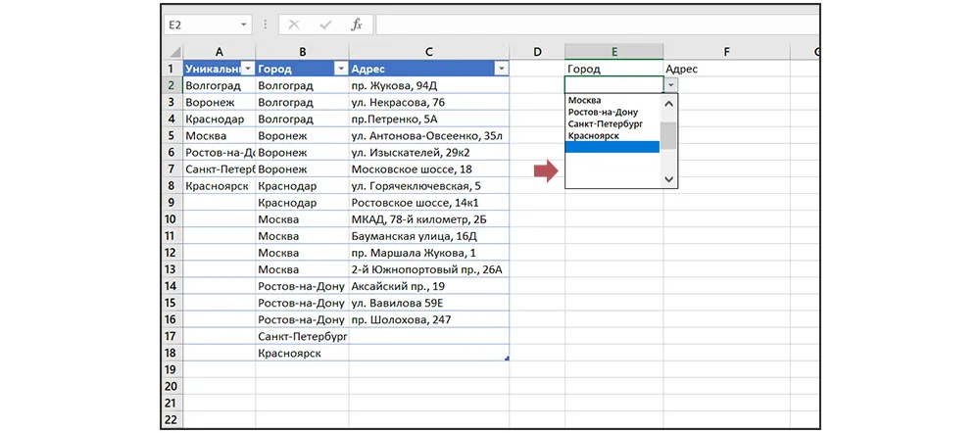Click the Select All corner triangle
Viewport: 980px width, 433px height.
click(172, 51)
